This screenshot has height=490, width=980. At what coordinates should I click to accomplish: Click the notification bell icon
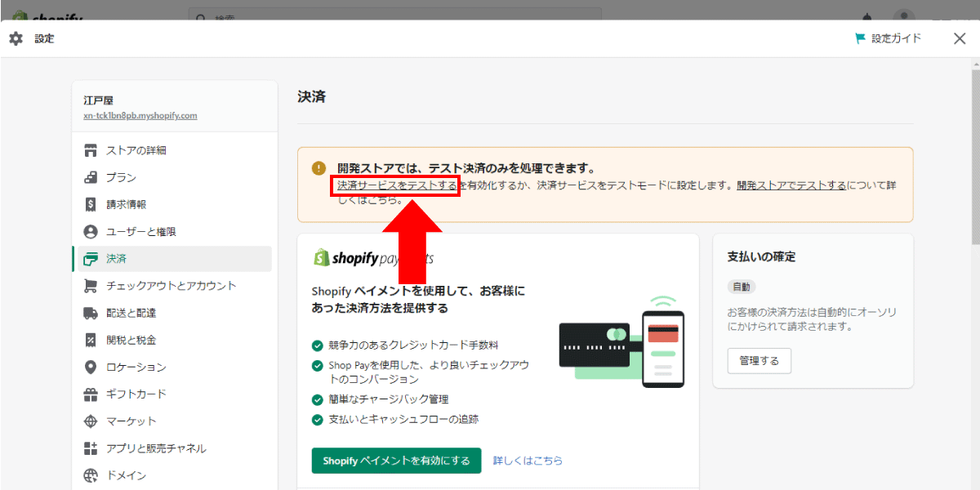[867, 16]
